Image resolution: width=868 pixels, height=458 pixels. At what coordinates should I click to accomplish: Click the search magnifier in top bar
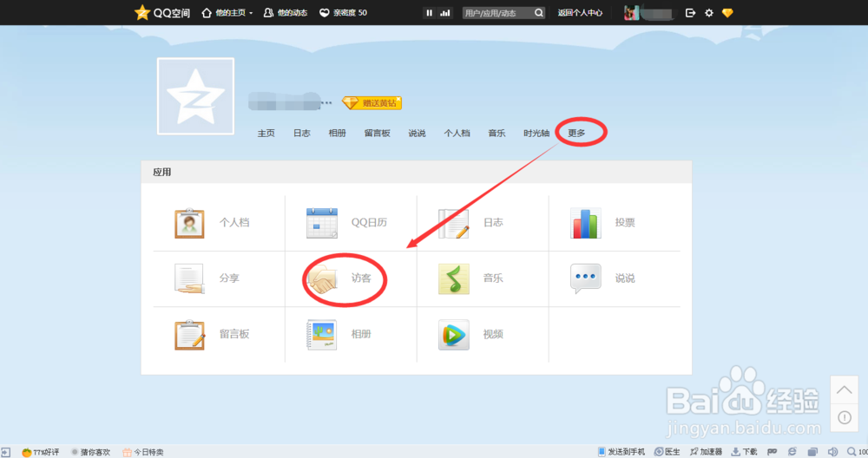(539, 13)
